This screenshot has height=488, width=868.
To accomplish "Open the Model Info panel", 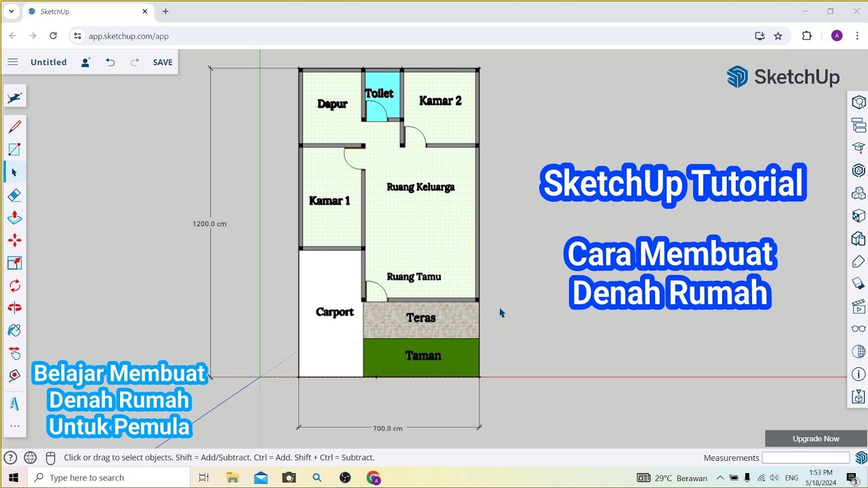I will pyautogui.click(x=859, y=374).
